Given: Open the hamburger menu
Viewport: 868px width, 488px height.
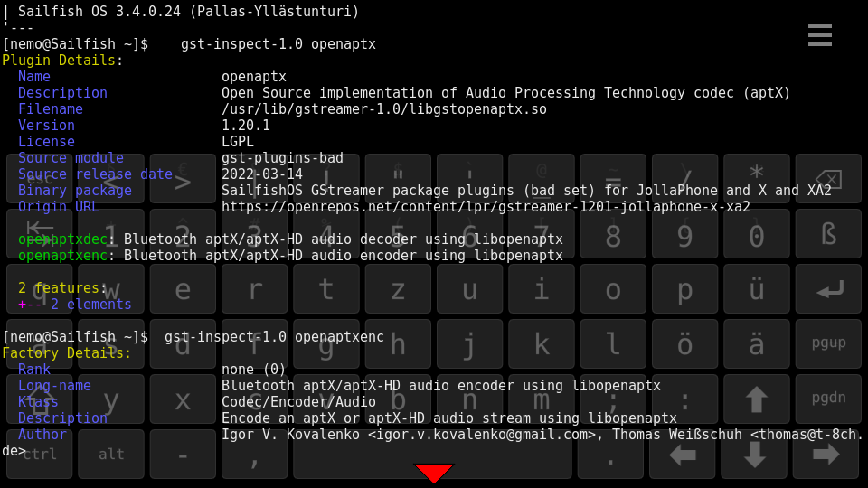Looking at the screenshot, I should (819, 35).
